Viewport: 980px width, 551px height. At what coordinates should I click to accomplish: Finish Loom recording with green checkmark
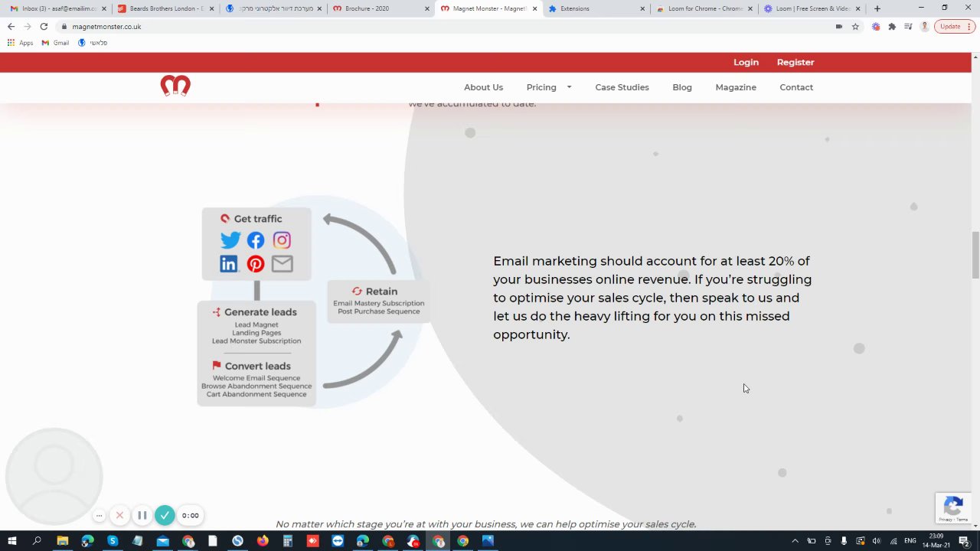(165, 515)
